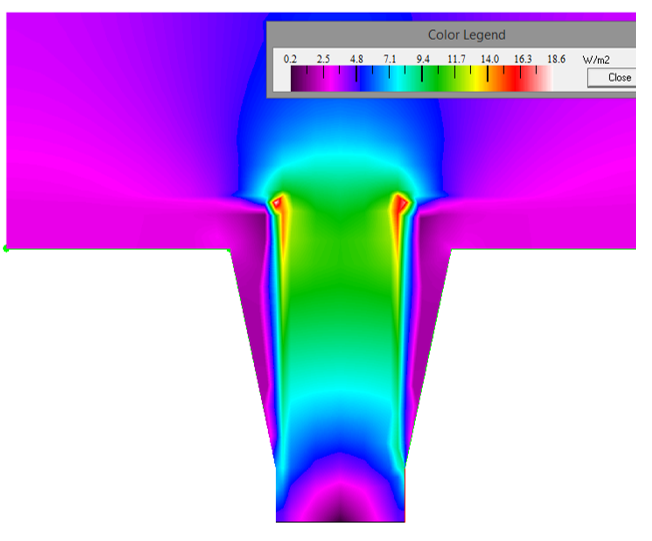Click the 7.1 legend value
Viewport: 652px width, 541px height.
[x=390, y=59]
